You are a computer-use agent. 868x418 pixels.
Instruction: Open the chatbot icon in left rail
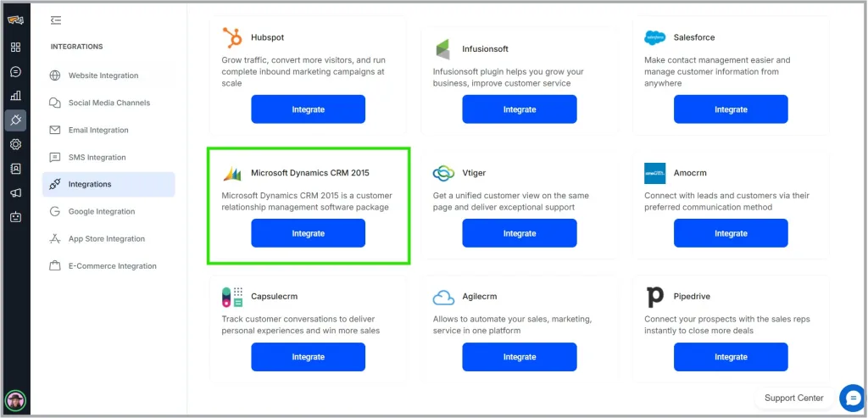(15, 217)
